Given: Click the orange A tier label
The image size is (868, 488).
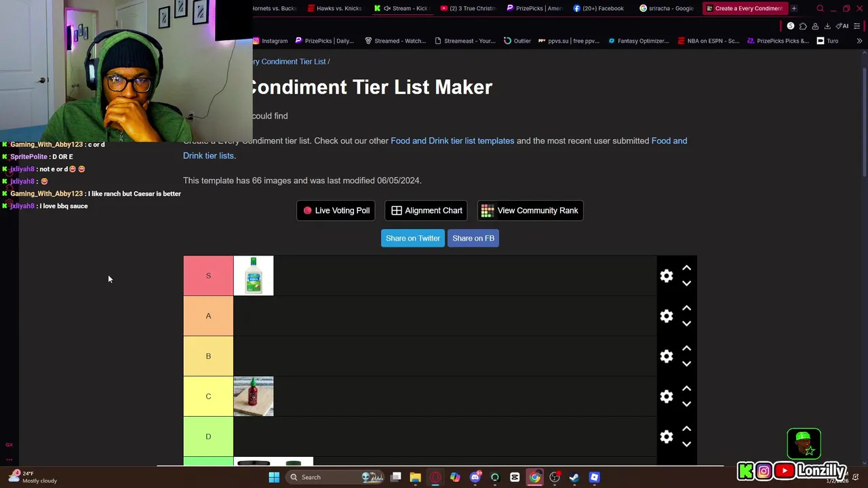Looking at the screenshot, I should tap(208, 316).
